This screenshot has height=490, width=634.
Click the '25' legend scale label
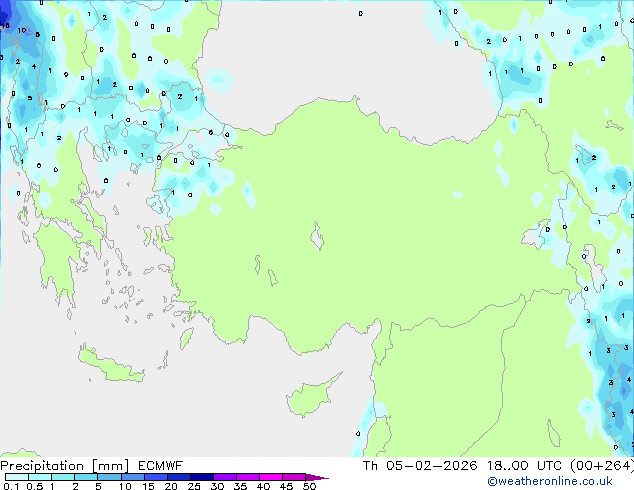[194, 486]
